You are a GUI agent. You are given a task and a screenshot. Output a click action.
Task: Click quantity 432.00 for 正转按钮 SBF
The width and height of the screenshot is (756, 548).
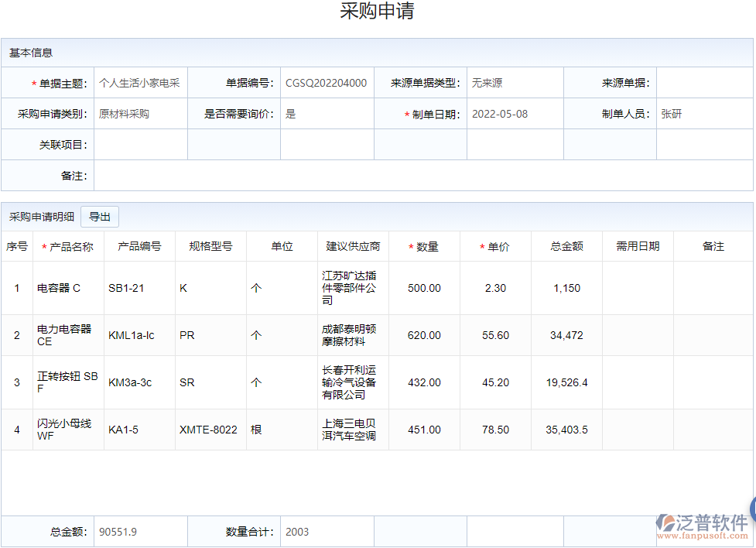[424, 382]
